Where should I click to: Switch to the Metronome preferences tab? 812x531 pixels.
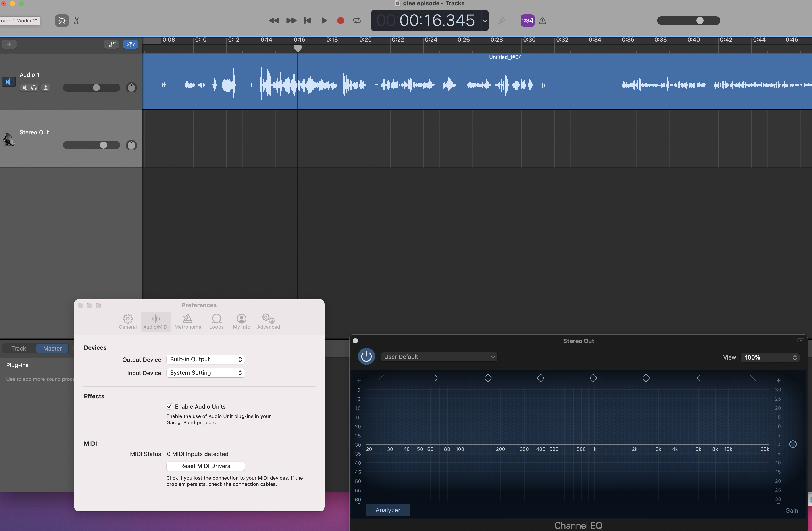tap(188, 322)
